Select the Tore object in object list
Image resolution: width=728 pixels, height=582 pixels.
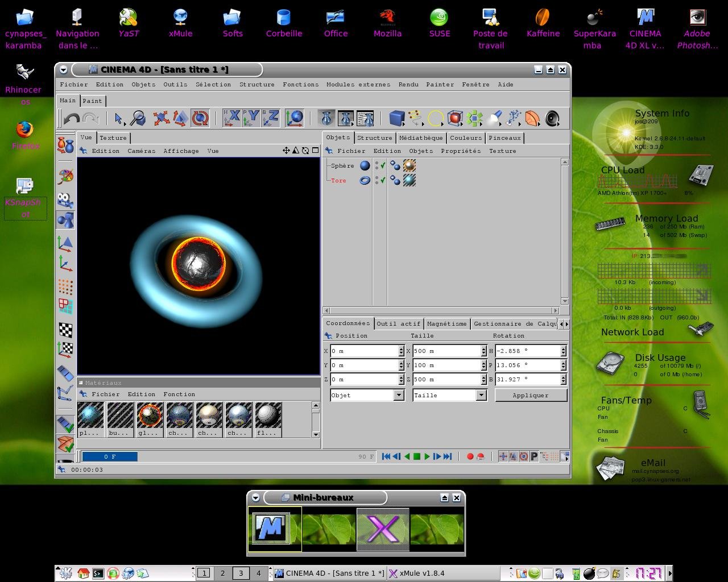(x=338, y=180)
